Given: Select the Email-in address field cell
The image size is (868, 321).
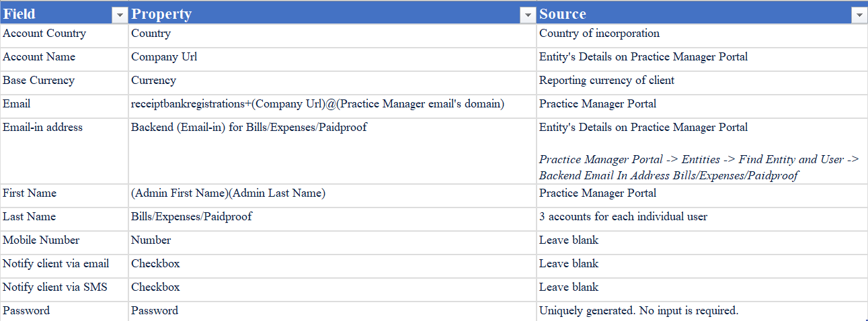Looking at the screenshot, I should [64, 151].
